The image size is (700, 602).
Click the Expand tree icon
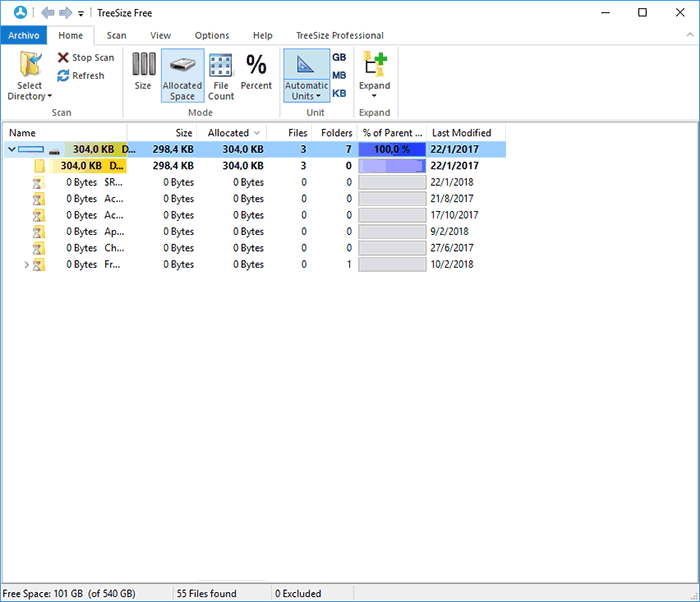(375, 65)
